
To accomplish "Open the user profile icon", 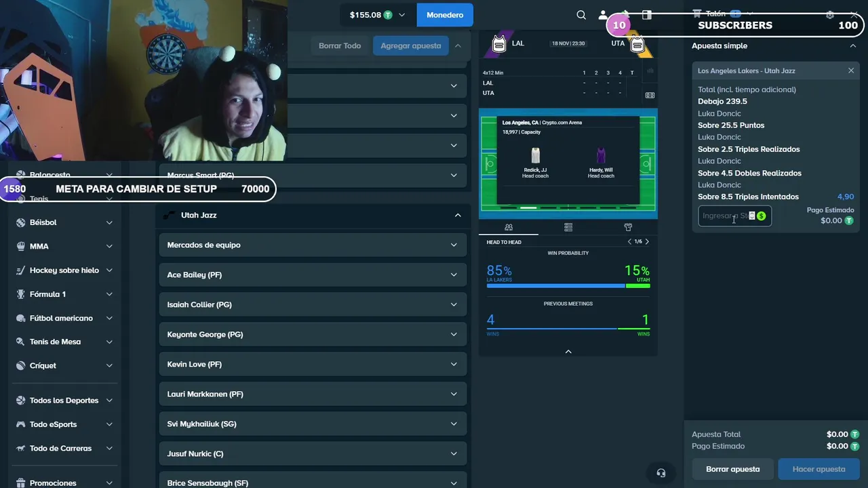I will coord(602,15).
